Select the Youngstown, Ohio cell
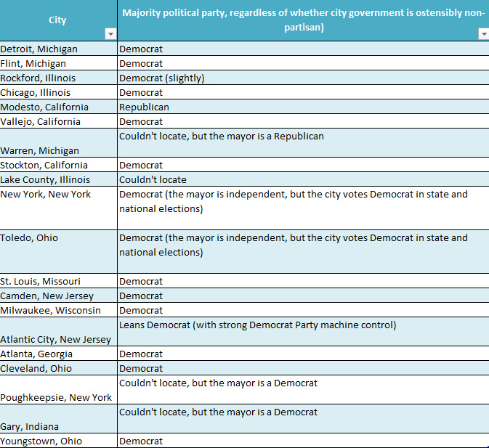The width and height of the screenshot is (489, 448). pyautogui.click(x=58, y=441)
